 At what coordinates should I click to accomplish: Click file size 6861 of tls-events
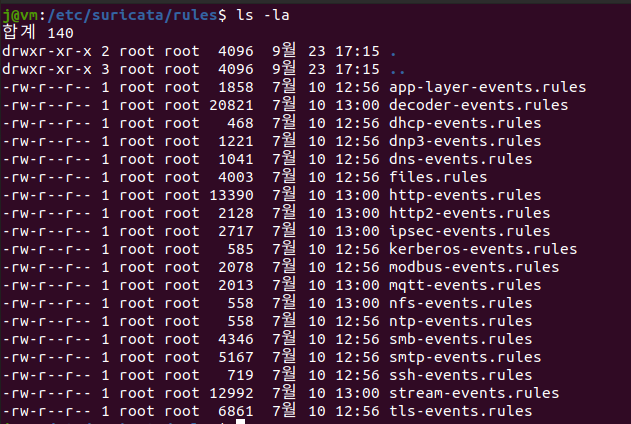236,411
